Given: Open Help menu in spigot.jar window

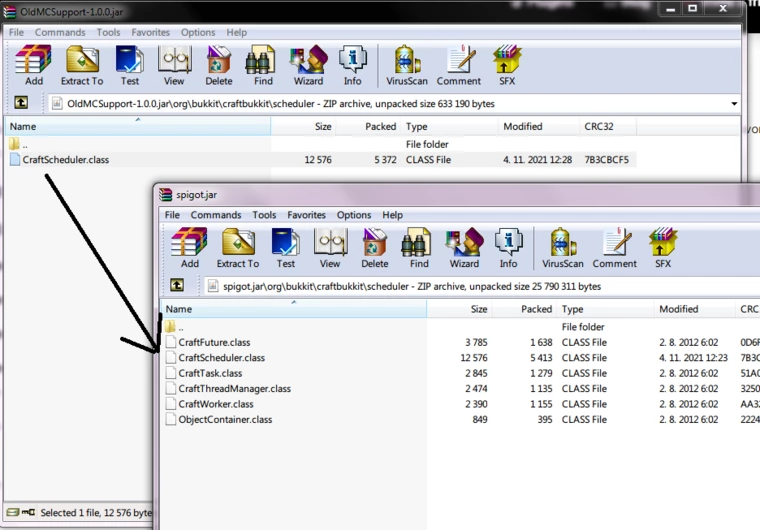Looking at the screenshot, I should click(x=393, y=215).
